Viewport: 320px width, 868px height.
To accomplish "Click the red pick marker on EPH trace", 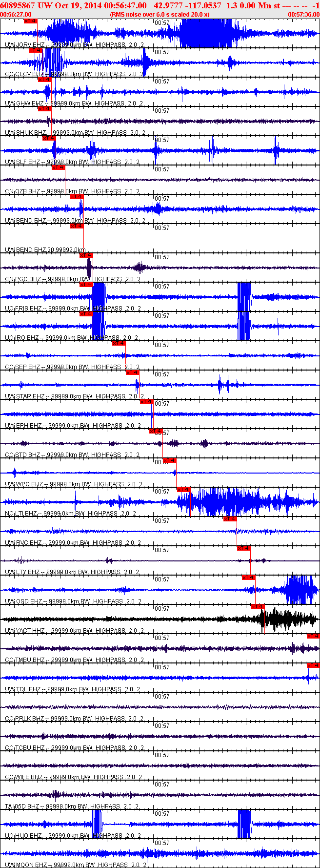I will (146, 402).
